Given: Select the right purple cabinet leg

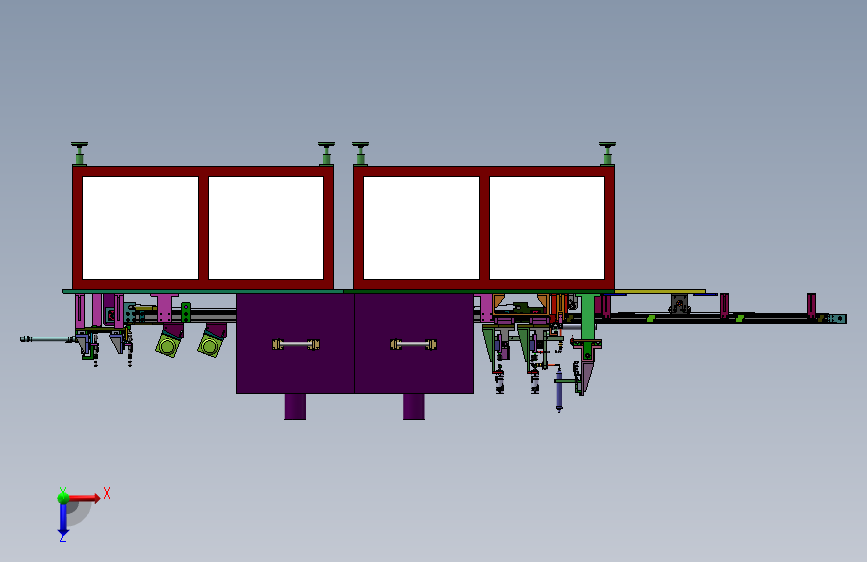Looking at the screenshot, I should (414, 407).
